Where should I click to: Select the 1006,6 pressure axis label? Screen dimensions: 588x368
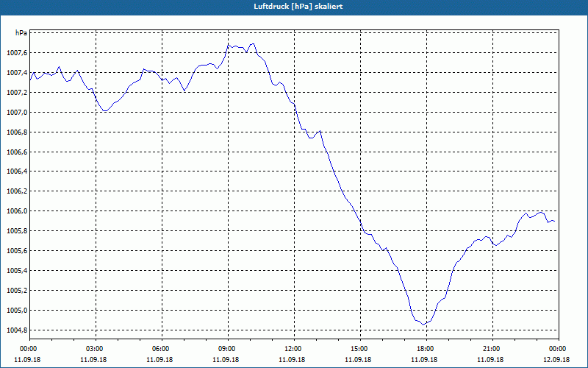17,152
